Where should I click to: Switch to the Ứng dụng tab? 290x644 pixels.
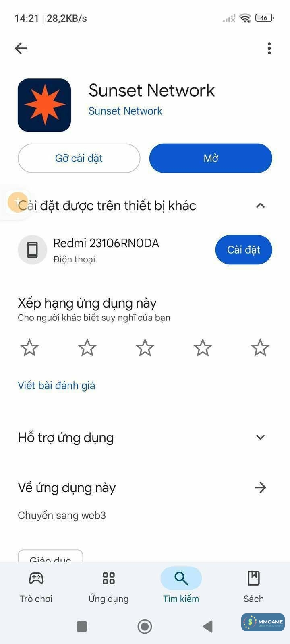(109, 586)
